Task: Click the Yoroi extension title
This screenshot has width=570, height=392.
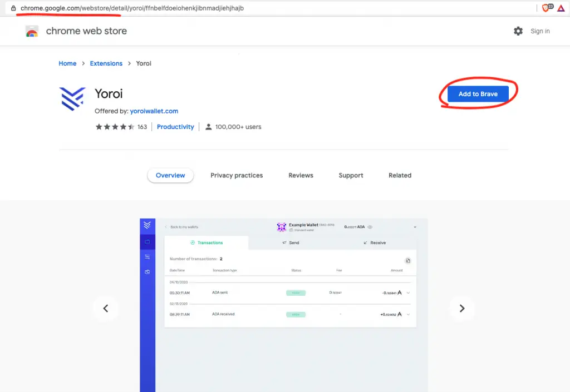Action: (109, 93)
